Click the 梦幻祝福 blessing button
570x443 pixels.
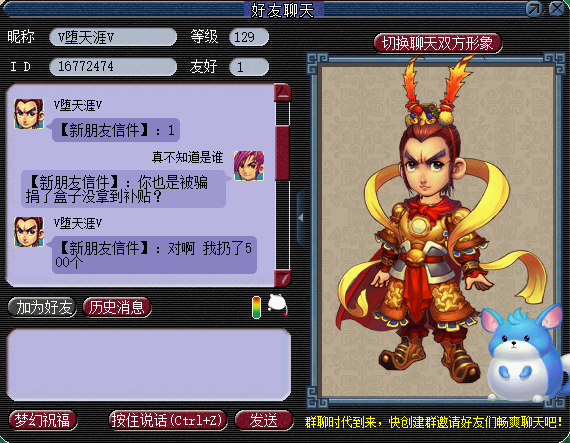[x=43, y=420]
